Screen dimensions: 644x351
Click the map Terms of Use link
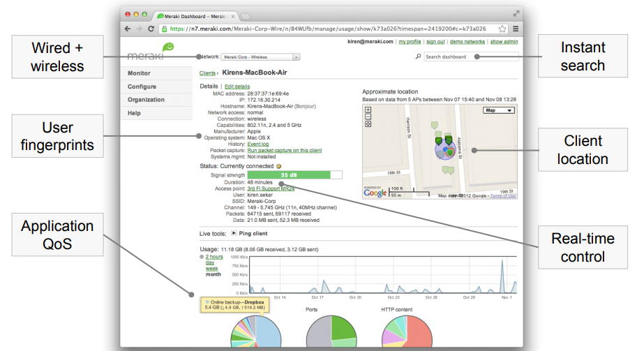coord(503,196)
